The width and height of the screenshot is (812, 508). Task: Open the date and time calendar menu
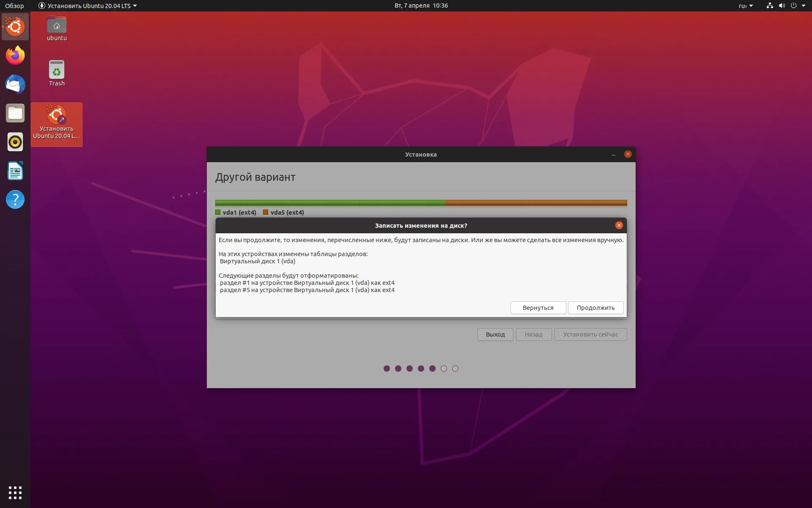pos(421,6)
